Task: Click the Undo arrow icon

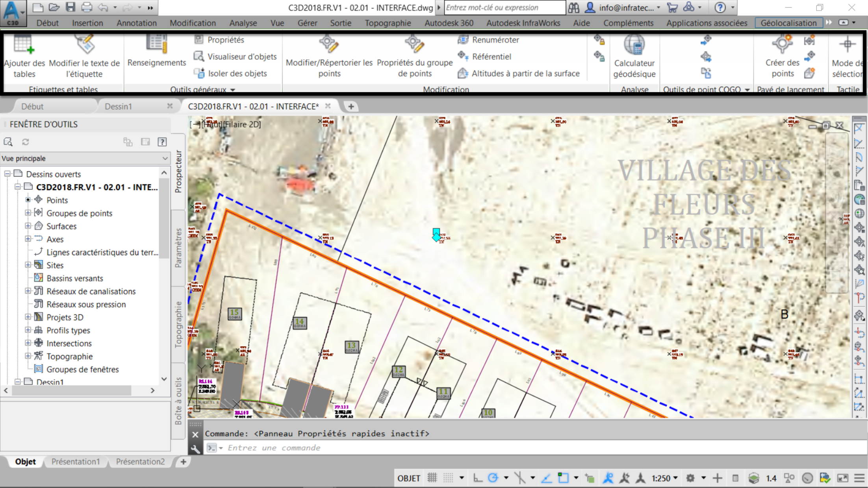Action: click(x=103, y=7)
